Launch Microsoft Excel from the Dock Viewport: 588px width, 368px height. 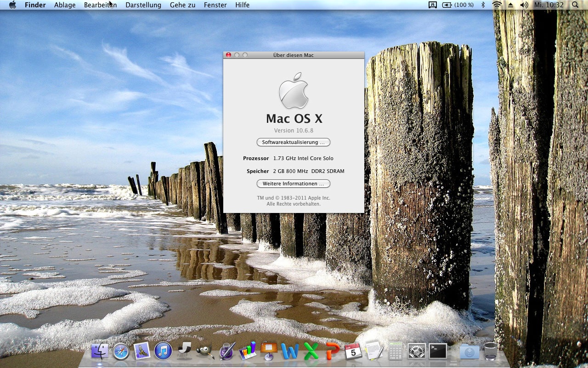[x=311, y=351]
